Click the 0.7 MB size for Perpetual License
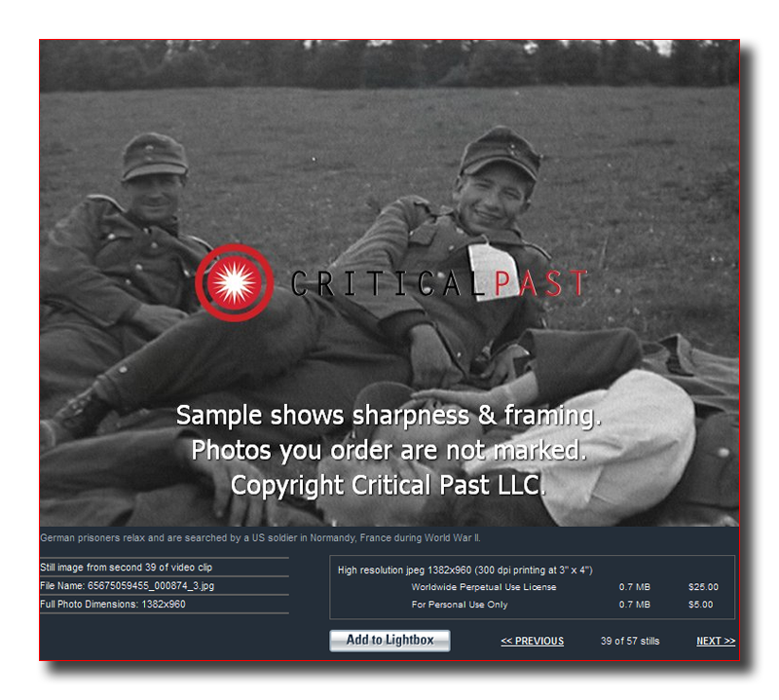This screenshot has height=700, width=779. [635, 587]
